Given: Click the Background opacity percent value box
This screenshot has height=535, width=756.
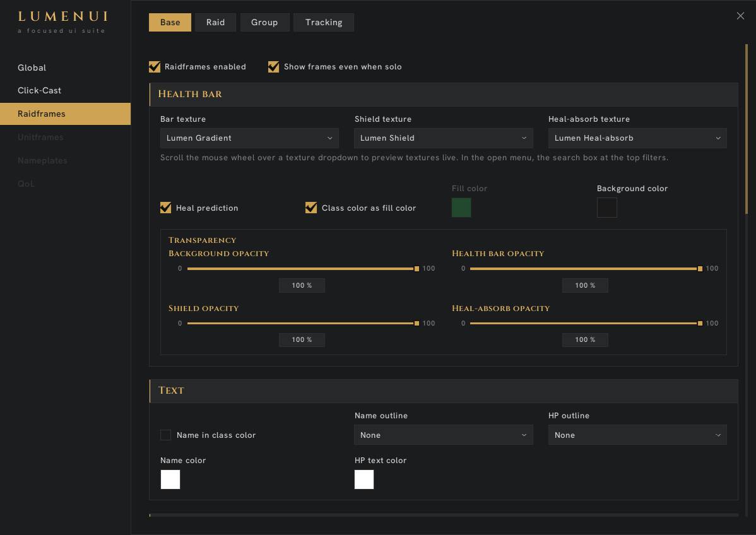Looking at the screenshot, I should [x=302, y=285].
